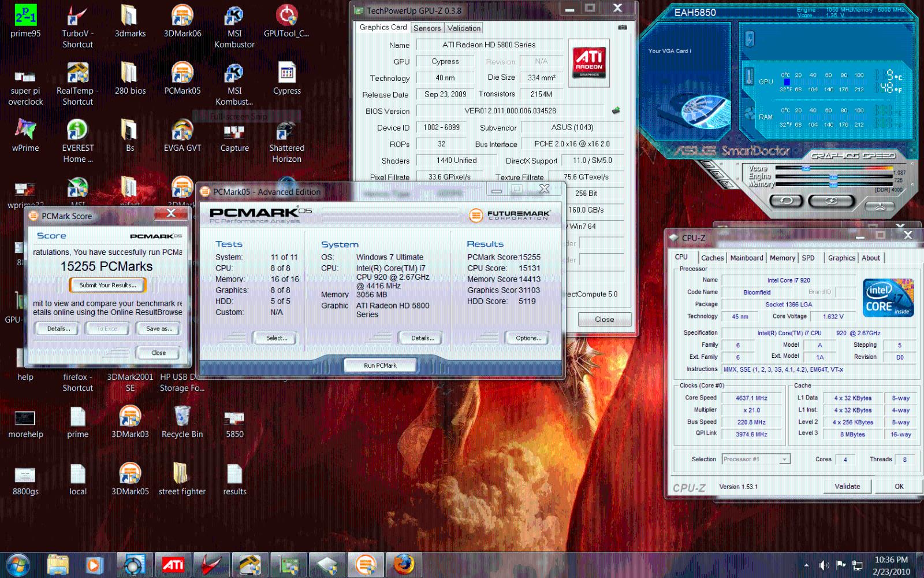Open the street fighter folder

pyautogui.click(x=182, y=479)
